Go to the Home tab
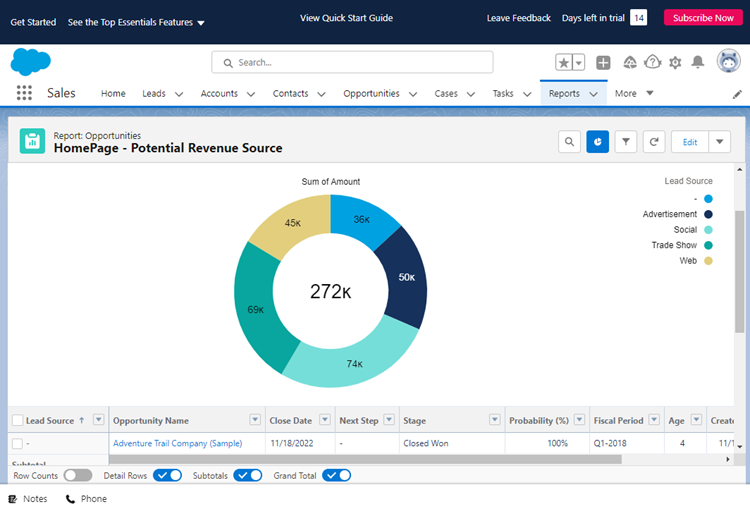Viewport: 750px width, 515px height. click(113, 93)
